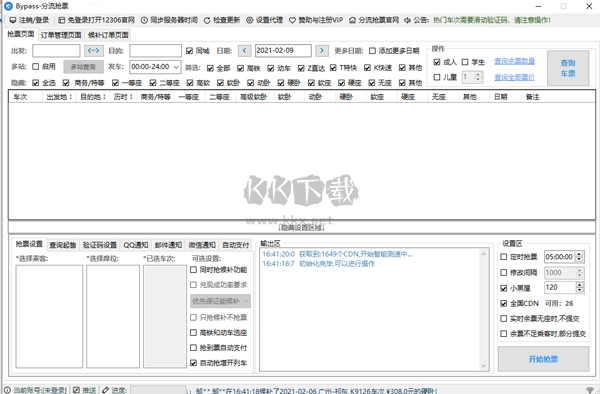Click output area scrollbar up arrow
Viewport: 600px width, 394px height.
click(483, 254)
